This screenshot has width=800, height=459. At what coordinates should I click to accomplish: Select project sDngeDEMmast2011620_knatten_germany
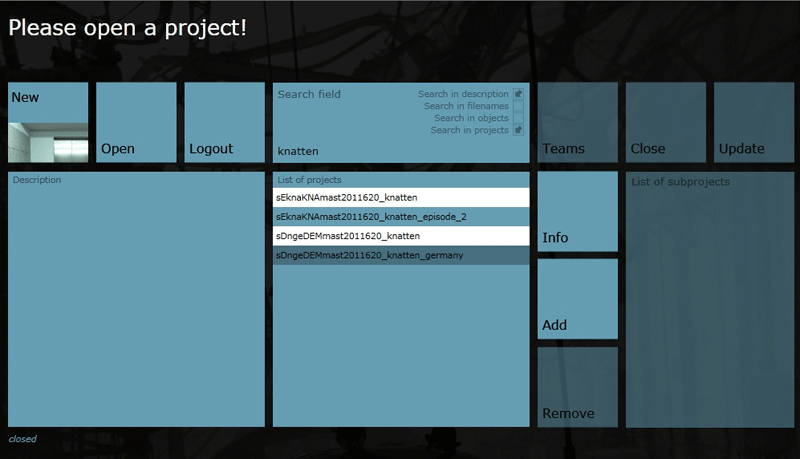pos(400,256)
